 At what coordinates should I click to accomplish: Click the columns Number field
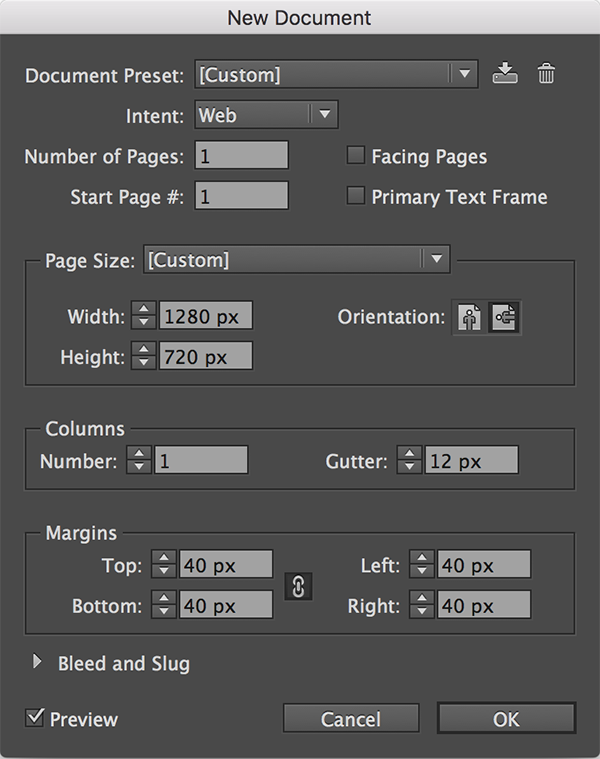click(201, 460)
